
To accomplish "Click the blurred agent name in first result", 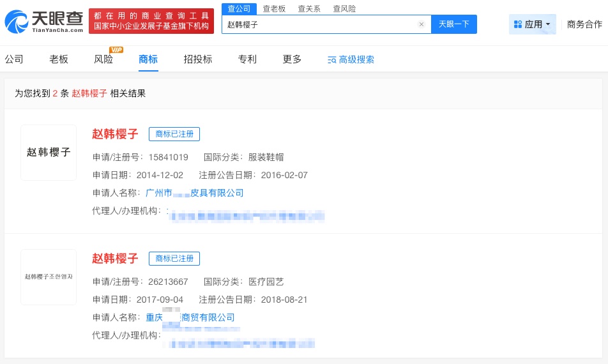I will pos(247,216).
